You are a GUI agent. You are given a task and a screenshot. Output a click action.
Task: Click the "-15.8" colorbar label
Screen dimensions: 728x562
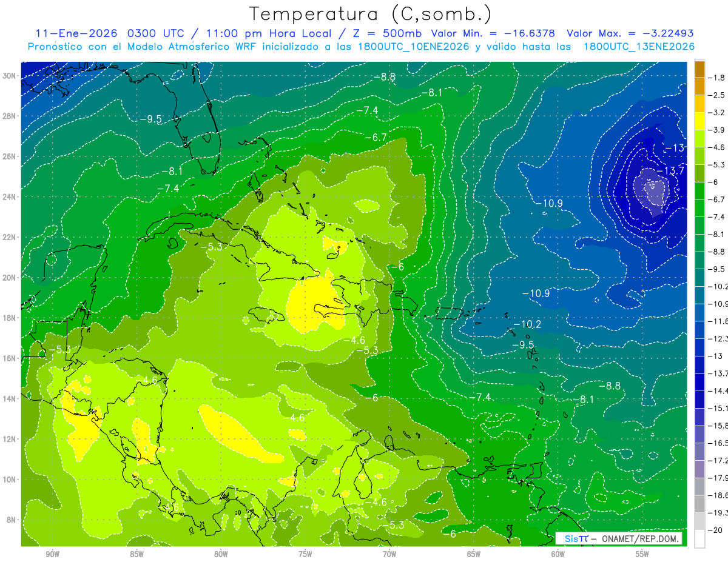click(x=720, y=426)
